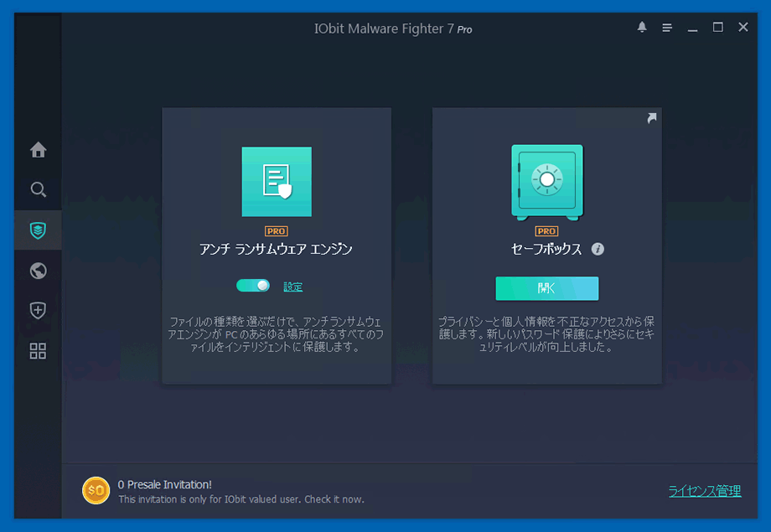Click the セーフボックス title text
771x532 pixels.
546,250
